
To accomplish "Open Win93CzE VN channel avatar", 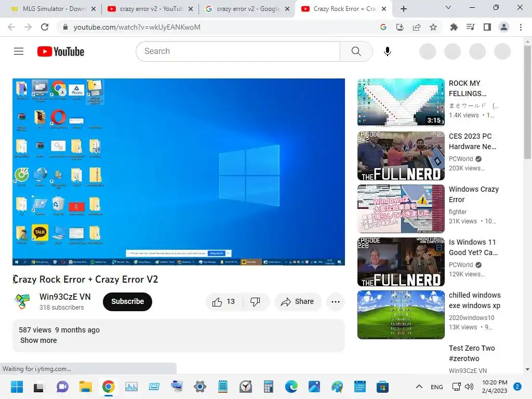I will click(22, 302).
